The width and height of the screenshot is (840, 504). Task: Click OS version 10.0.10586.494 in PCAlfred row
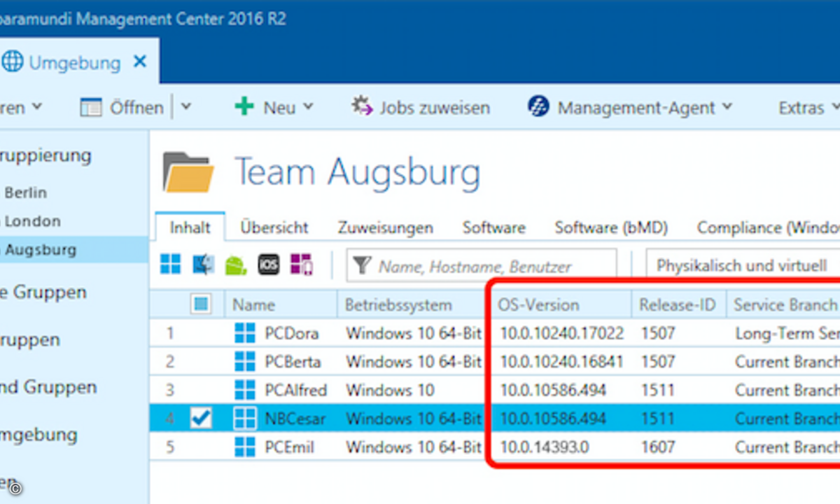pyautogui.click(x=553, y=390)
